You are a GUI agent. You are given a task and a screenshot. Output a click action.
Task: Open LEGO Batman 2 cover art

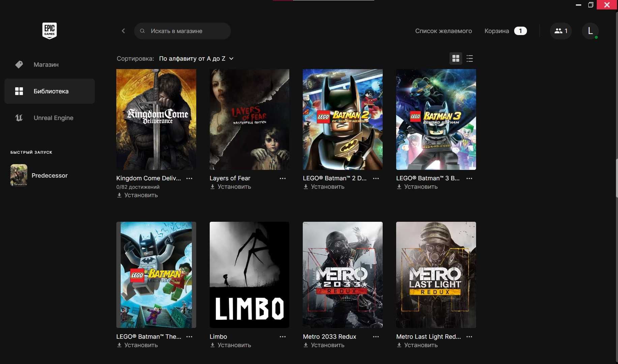point(343,119)
